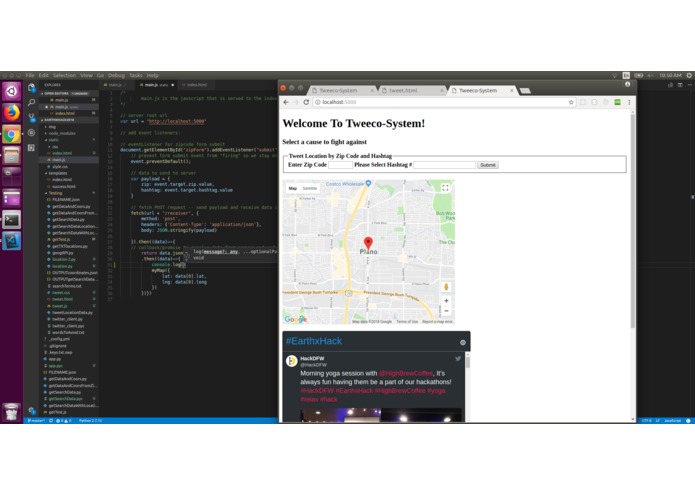Click the localhost:5000 address bar
Image resolution: width=695 pixels, height=494 pixels.
[x=443, y=102]
